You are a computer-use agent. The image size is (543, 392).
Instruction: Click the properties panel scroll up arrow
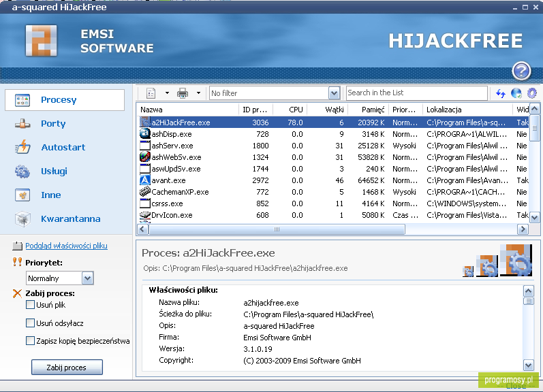click(529, 291)
